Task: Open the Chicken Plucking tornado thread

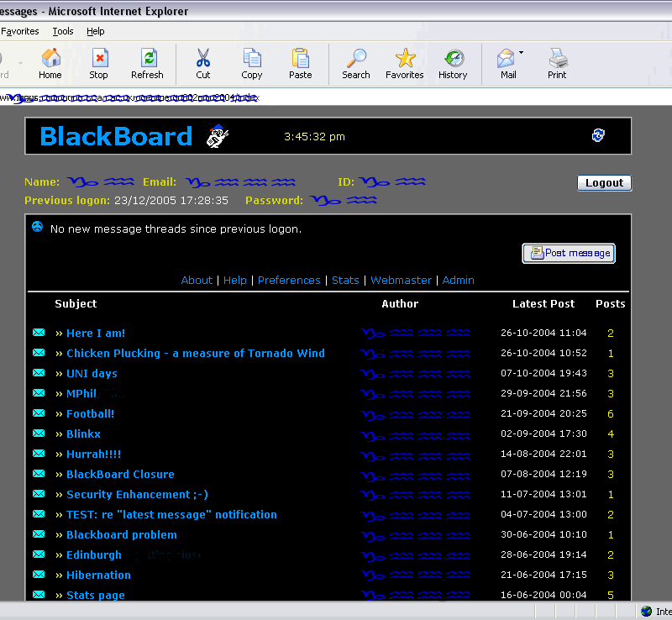Action: tap(196, 354)
